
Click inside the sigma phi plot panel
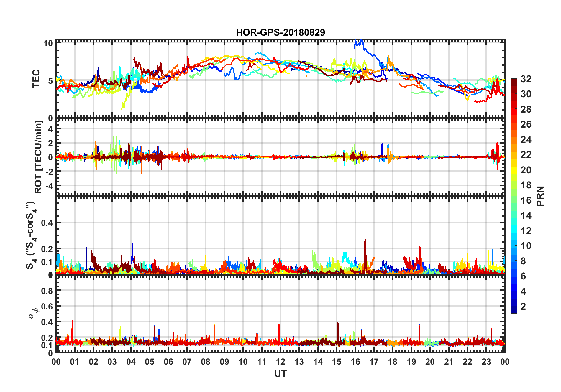(x=280, y=314)
